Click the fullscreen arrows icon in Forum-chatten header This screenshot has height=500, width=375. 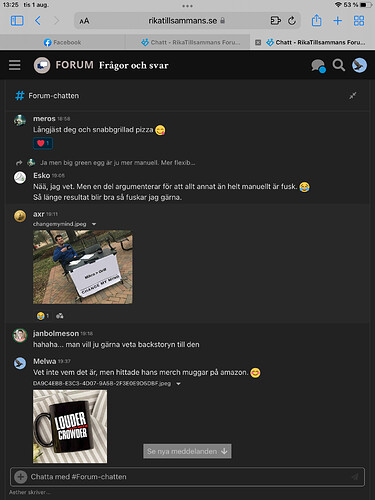pos(353,96)
